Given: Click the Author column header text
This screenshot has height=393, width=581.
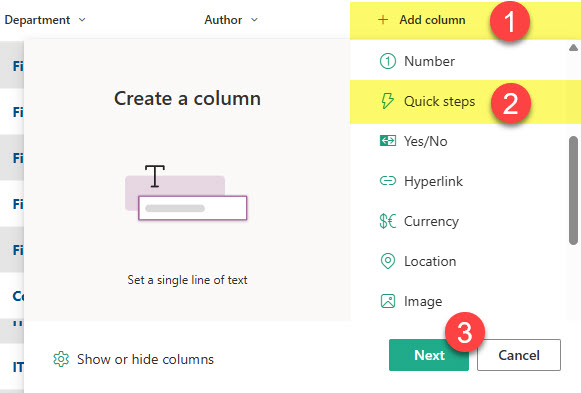Looking at the screenshot, I should click(x=223, y=20).
